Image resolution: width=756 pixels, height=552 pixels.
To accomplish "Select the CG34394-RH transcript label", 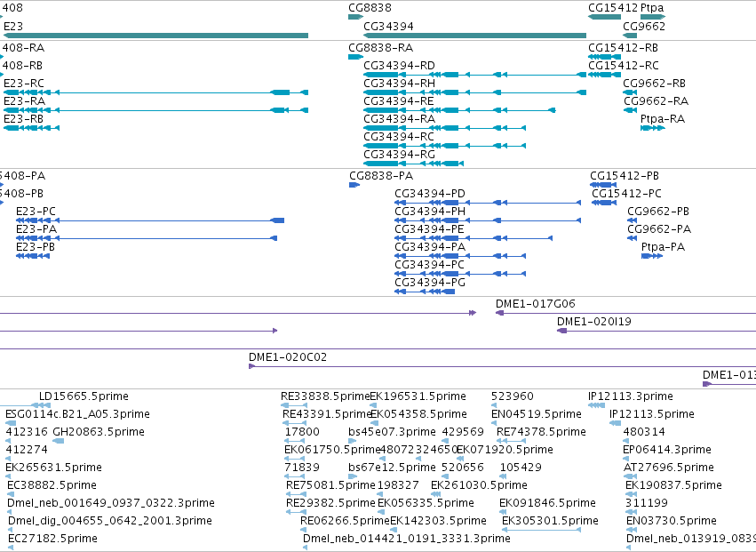I will (x=399, y=84).
